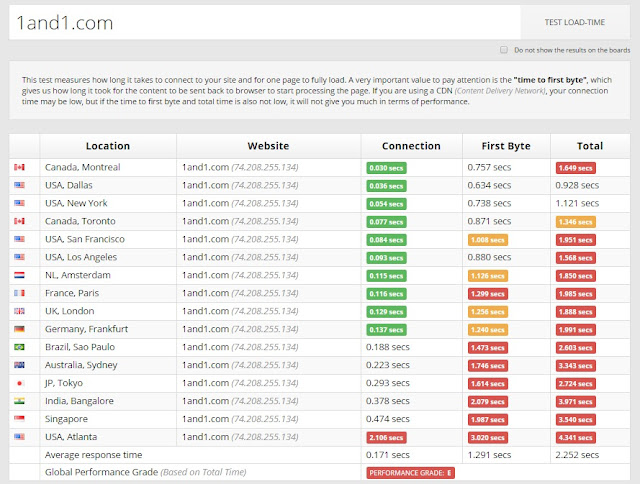Click the 0.928 secs total value
Screen dimensions: 640x484
pos(577,185)
